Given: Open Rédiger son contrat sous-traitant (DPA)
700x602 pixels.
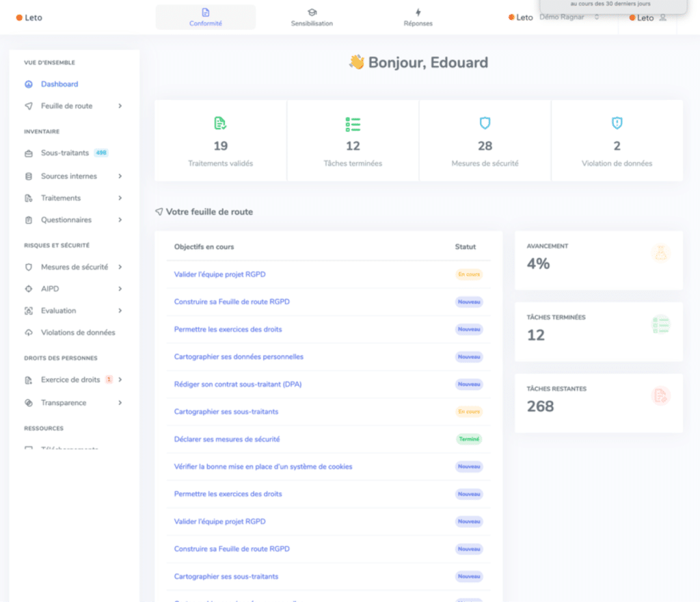Looking at the screenshot, I should [237, 384].
